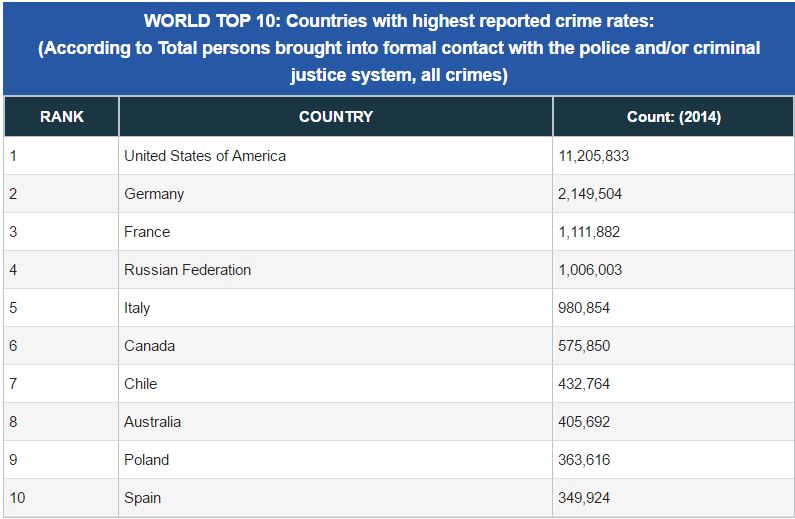Click rank number 10 cell
The image size is (795, 519).
click(x=61, y=498)
